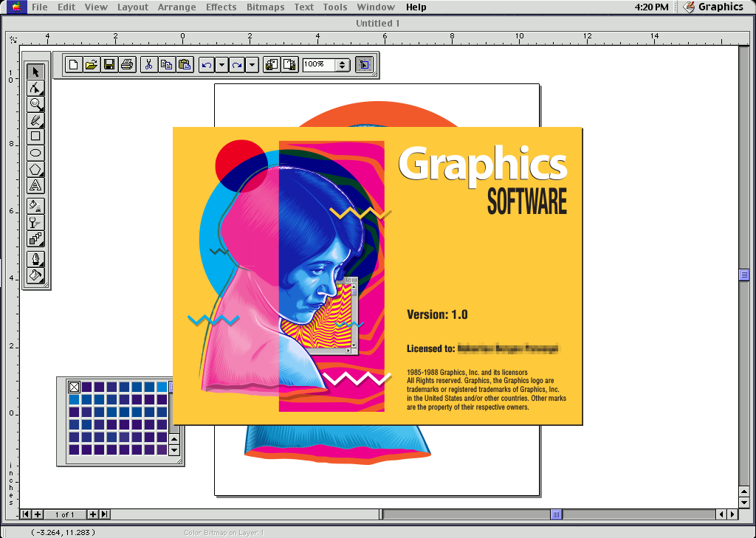Select the Freehand drawing tool
The image size is (756, 538).
click(34, 120)
